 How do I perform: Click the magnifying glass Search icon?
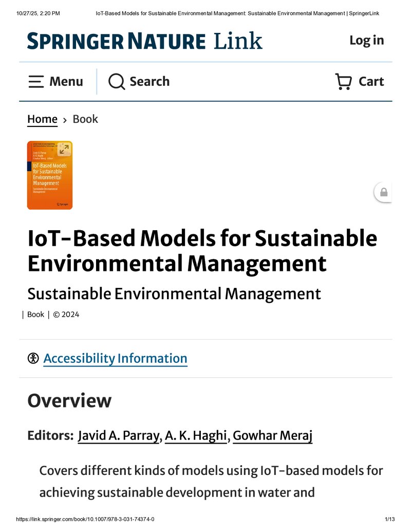117,82
